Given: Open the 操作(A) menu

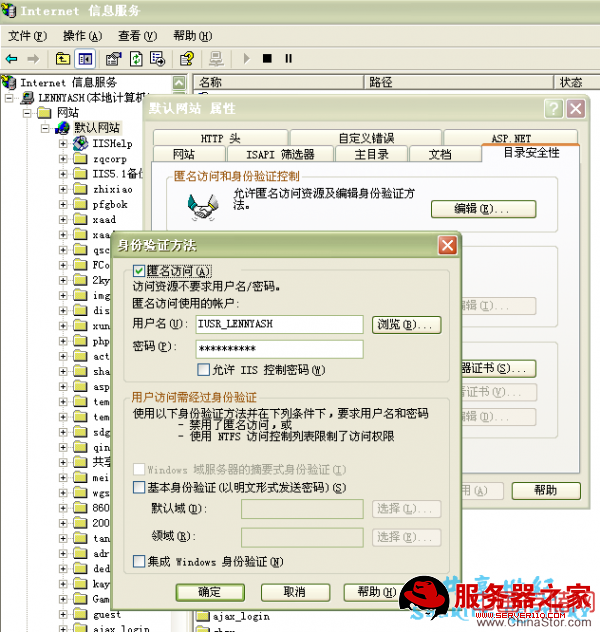Looking at the screenshot, I should click(x=82, y=36).
